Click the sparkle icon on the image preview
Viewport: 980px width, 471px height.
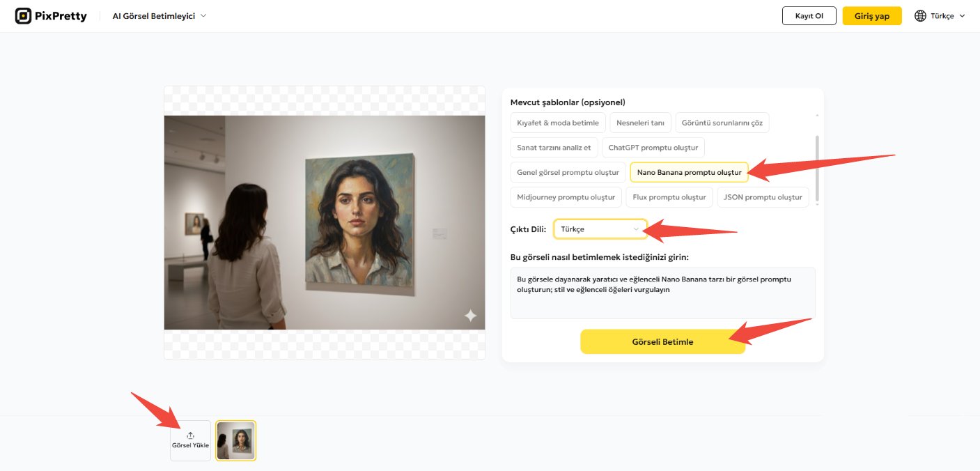469,316
